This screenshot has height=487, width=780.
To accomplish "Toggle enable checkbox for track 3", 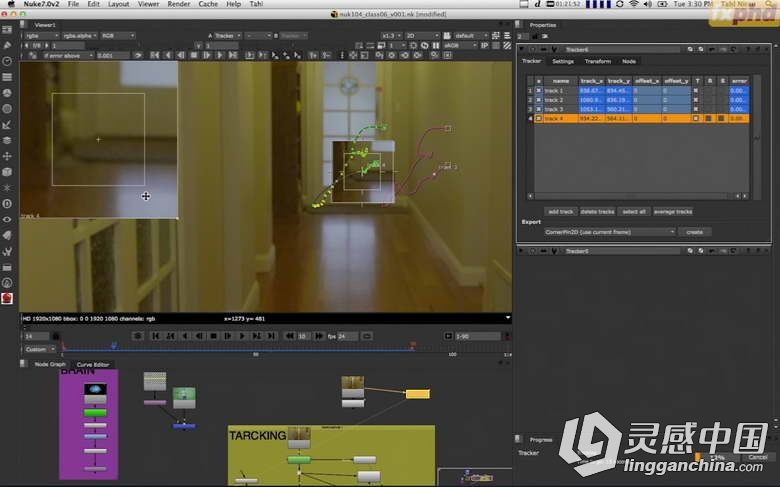I will pos(539,109).
